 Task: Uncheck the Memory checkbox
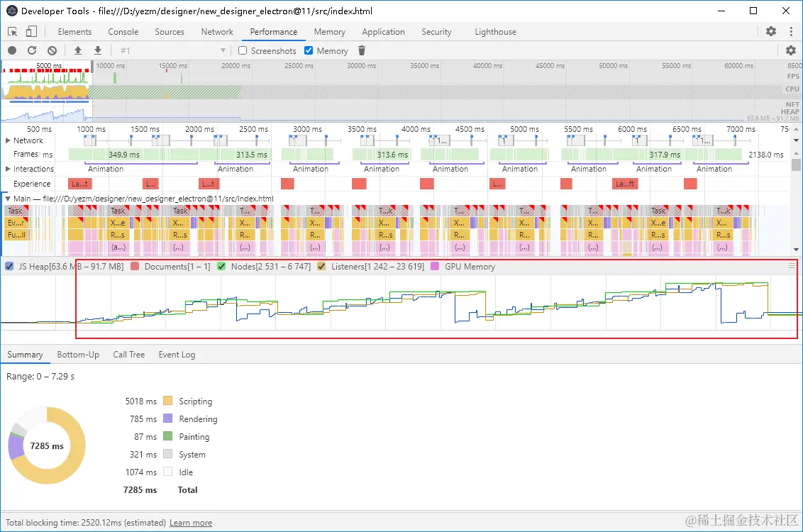click(309, 51)
